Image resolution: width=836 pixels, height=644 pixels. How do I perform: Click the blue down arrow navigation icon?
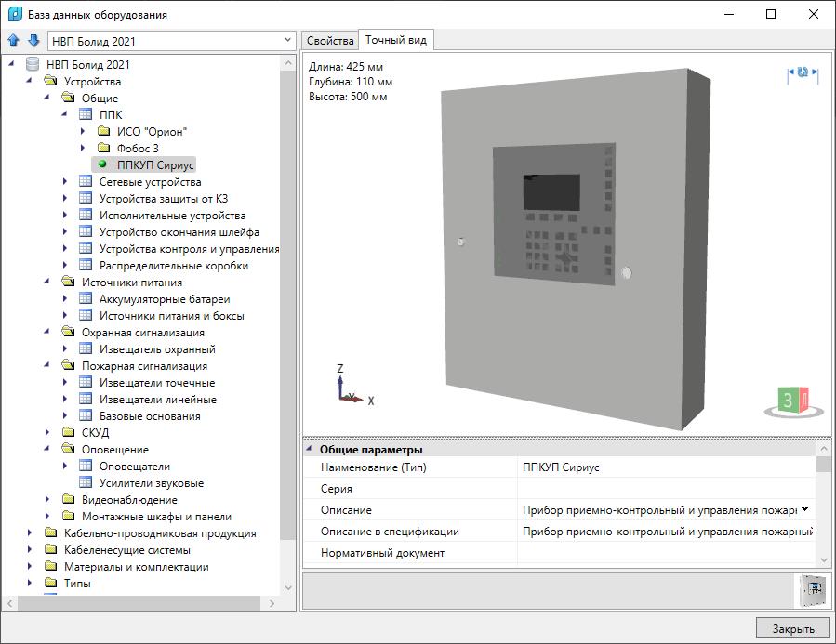pyautogui.click(x=33, y=41)
